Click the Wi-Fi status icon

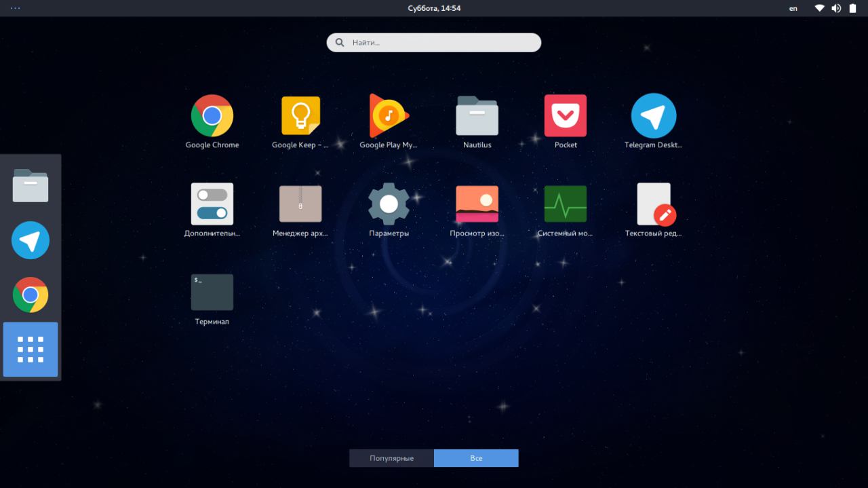pos(820,8)
